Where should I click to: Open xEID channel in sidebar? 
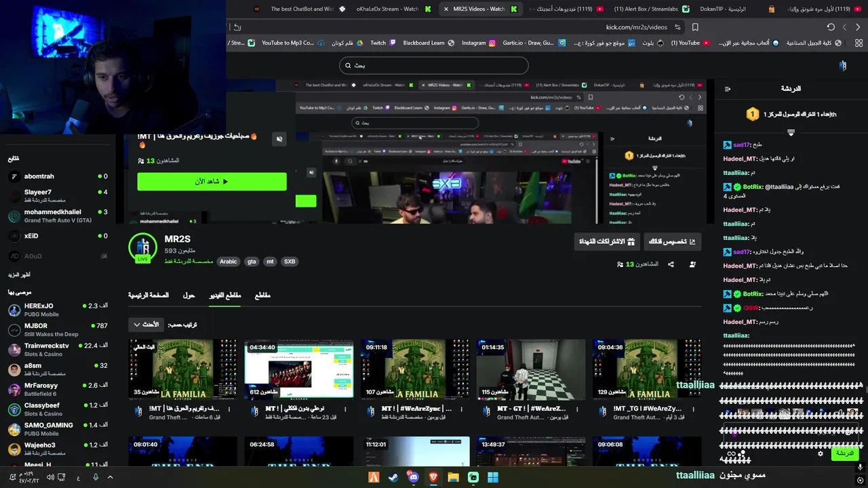[x=58, y=236]
